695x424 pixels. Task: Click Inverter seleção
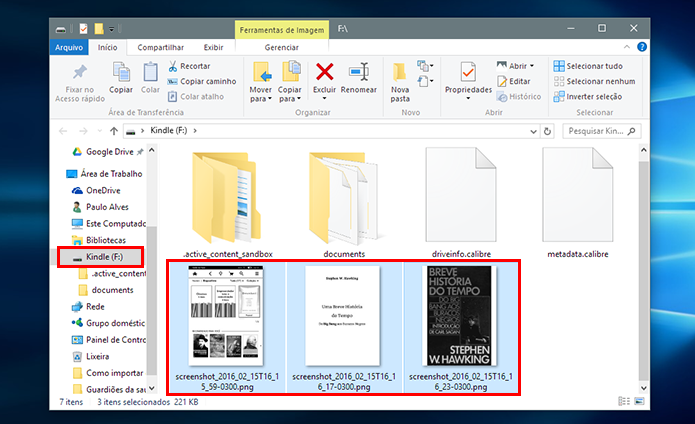point(588,96)
